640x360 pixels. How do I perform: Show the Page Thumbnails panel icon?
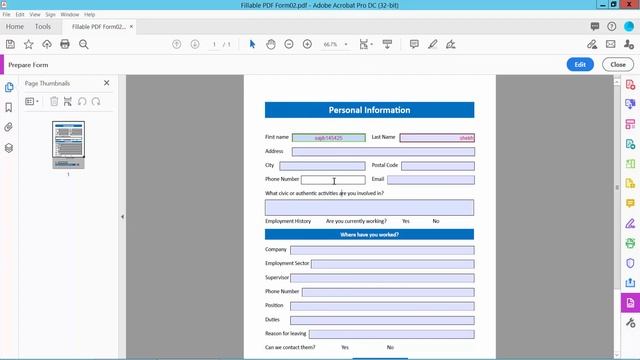(9, 87)
